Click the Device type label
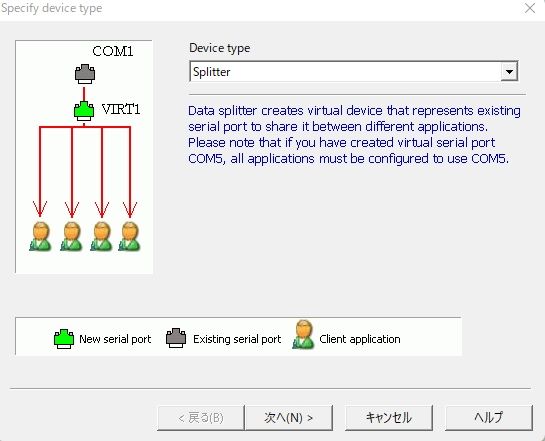The image size is (545, 441). 220,48
